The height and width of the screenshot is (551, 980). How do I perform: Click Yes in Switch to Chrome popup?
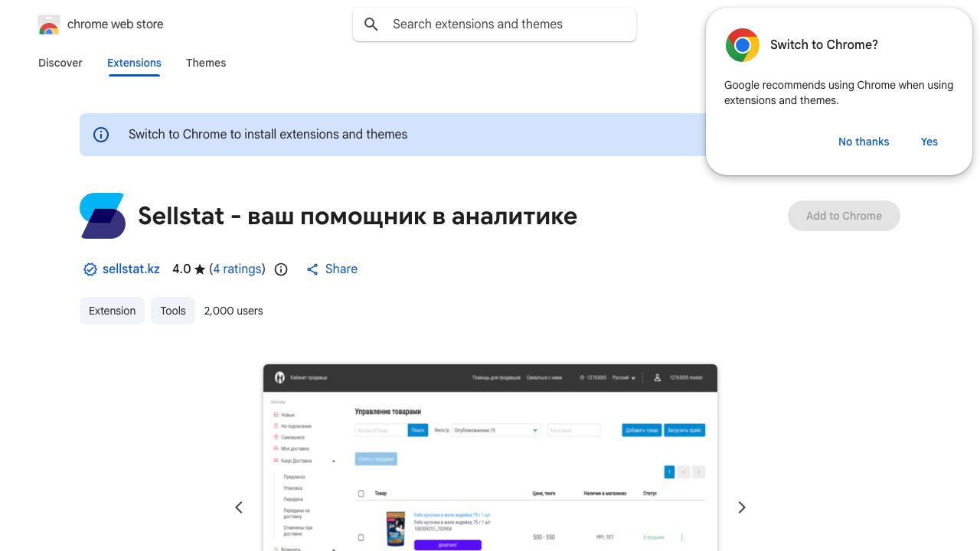pos(929,142)
